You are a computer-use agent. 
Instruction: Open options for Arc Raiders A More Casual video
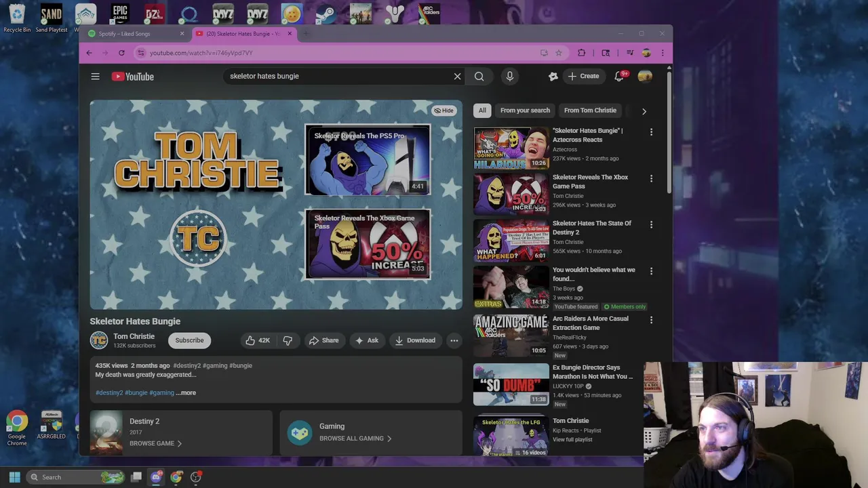tap(651, 320)
